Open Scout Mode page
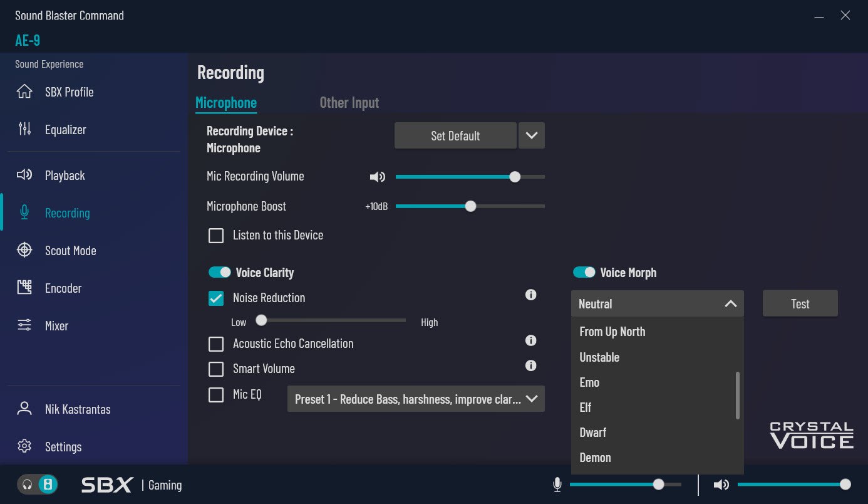 71,250
